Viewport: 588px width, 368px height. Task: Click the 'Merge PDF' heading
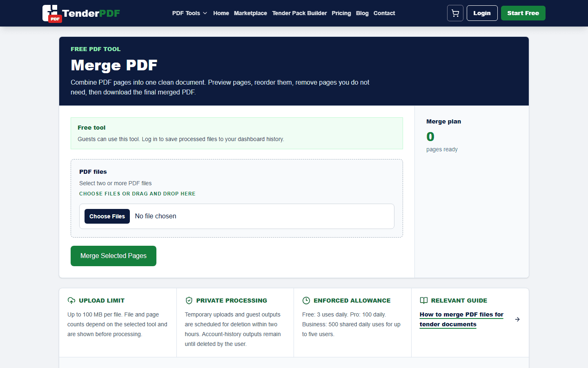coord(114,65)
